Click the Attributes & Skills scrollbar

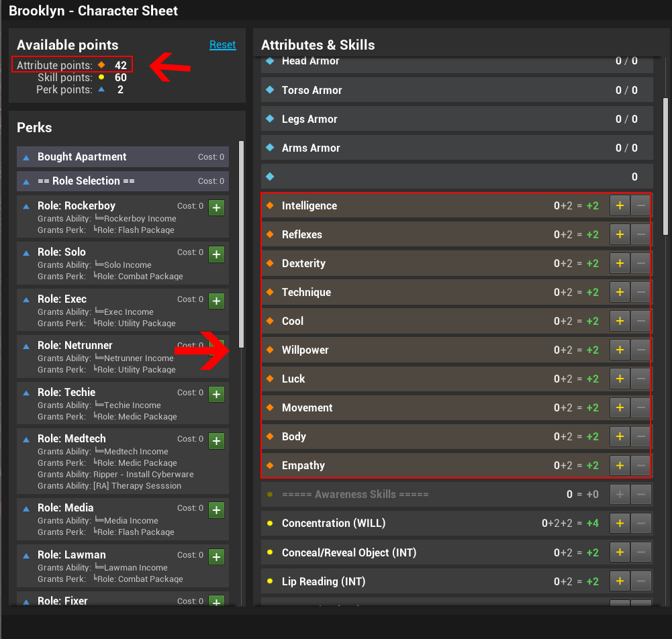pos(665,164)
